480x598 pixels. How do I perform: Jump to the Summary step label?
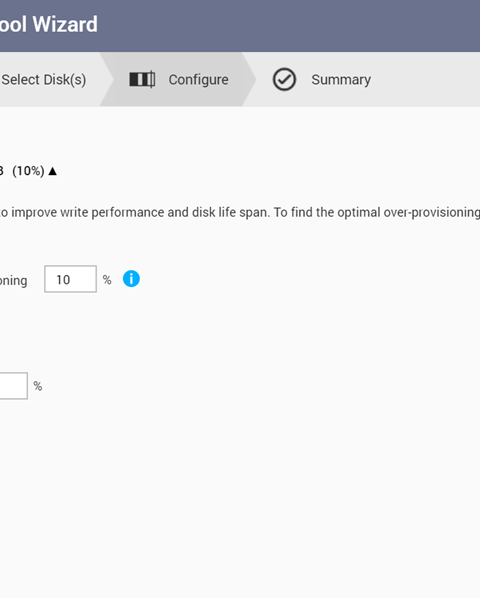(341, 80)
